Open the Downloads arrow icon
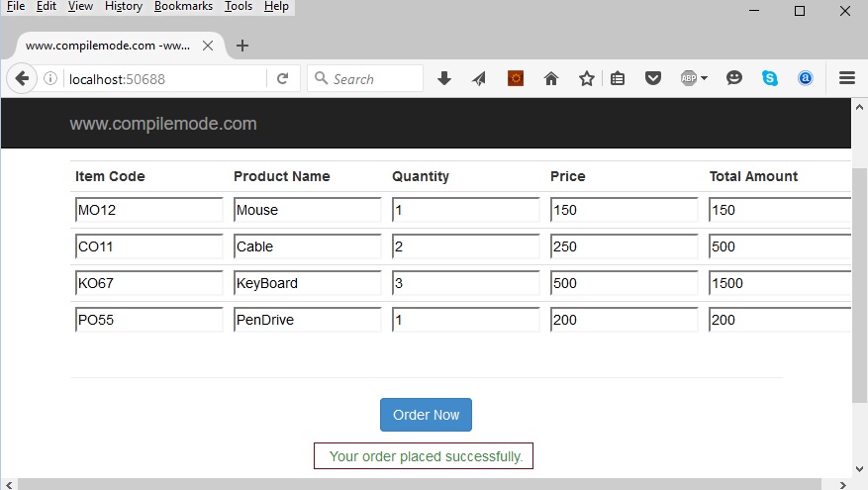Viewport: 868px width, 490px height. (444, 79)
